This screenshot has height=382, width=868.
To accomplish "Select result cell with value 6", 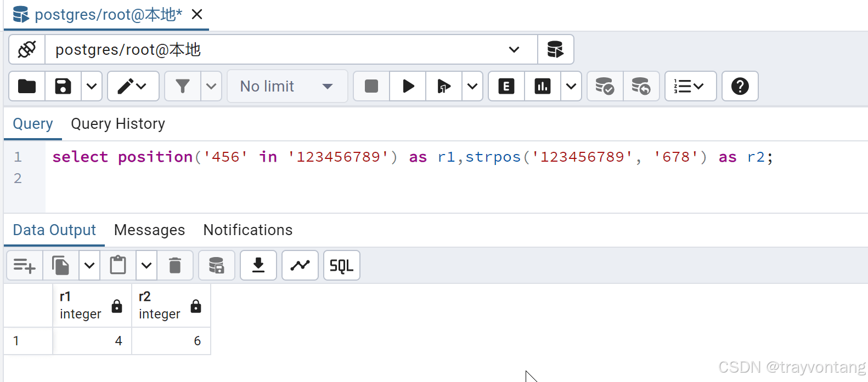I will tap(171, 341).
